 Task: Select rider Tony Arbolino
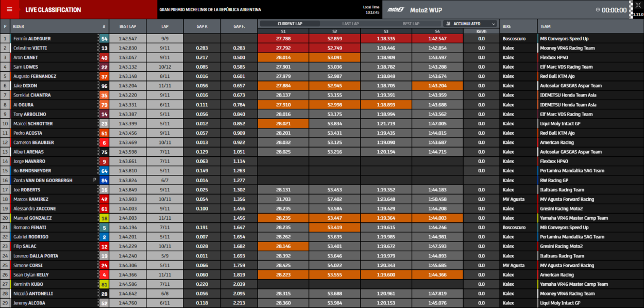(29, 114)
